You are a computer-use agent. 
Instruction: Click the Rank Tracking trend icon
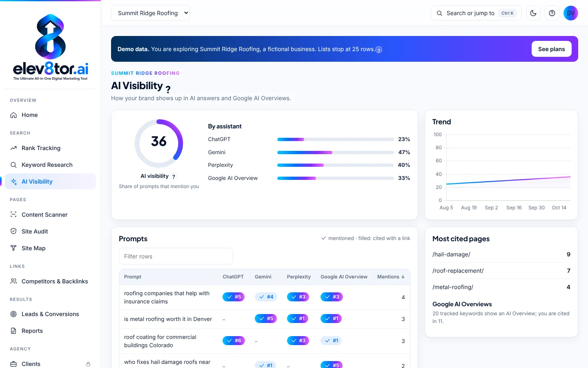tap(13, 148)
